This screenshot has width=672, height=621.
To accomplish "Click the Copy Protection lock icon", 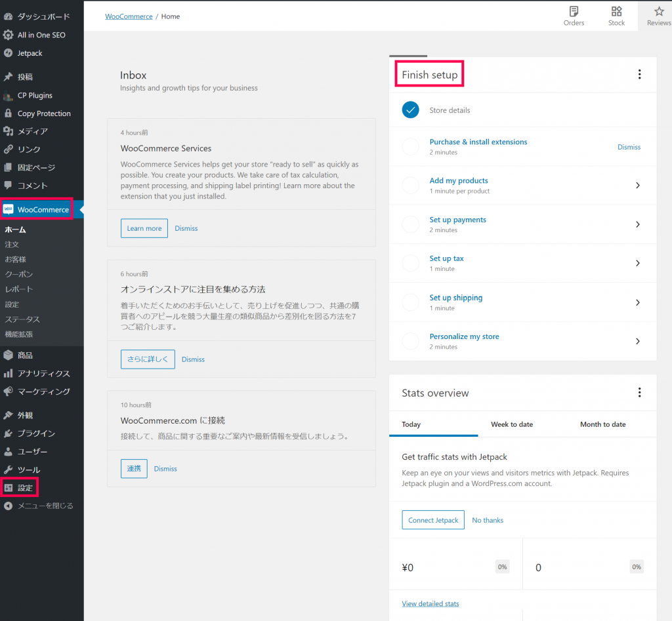I will pos(8,113).
